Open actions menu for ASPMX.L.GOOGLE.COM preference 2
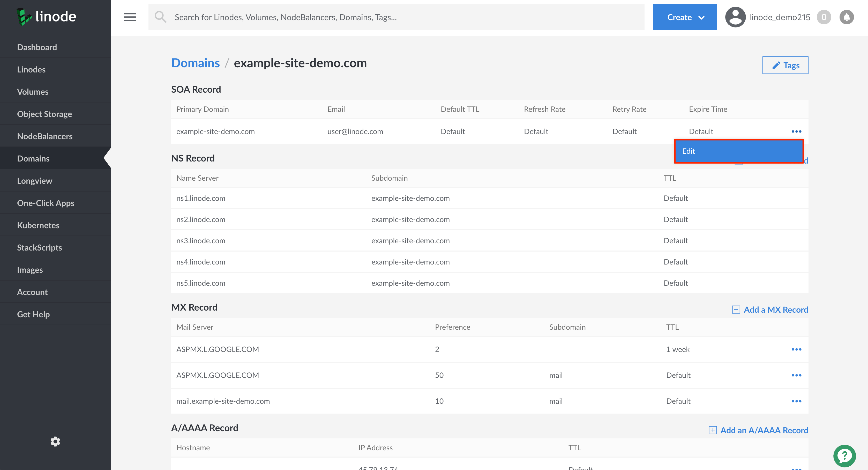The height and width of the screenshot is (470, 868). coord(797,349)
